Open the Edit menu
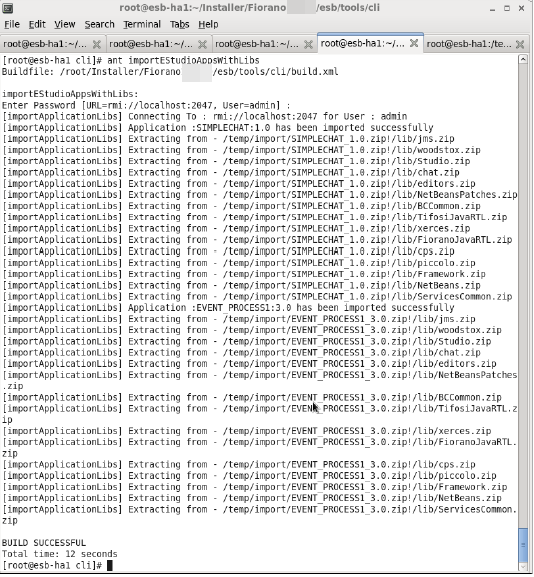 37,24
